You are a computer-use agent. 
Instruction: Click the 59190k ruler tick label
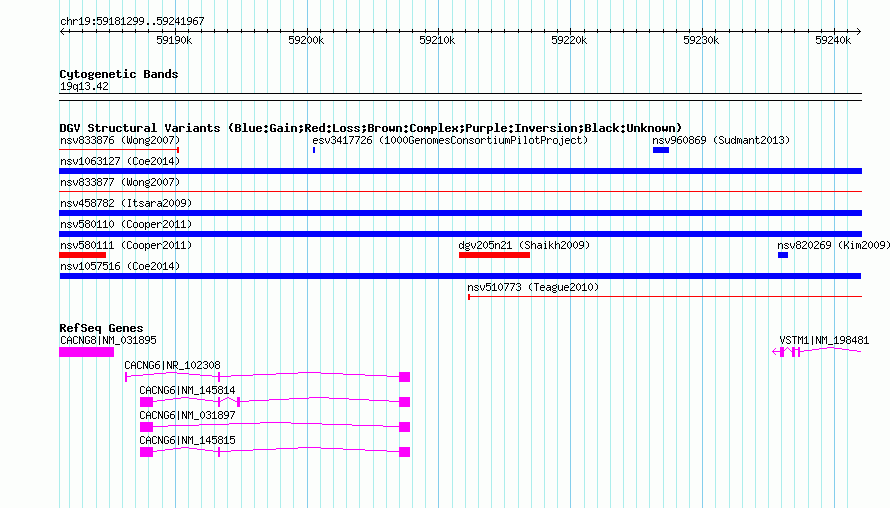click(x=174, y=40)
